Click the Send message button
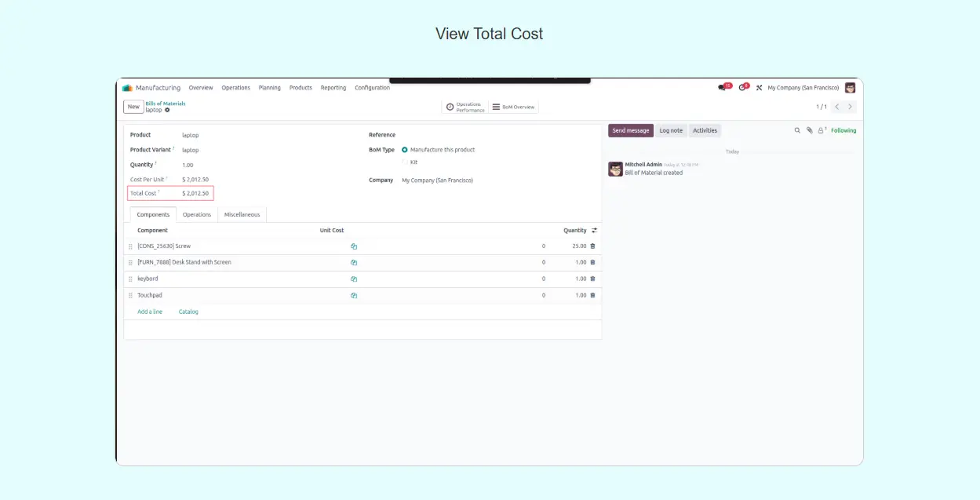980x500 pixels. pos(630,130)
